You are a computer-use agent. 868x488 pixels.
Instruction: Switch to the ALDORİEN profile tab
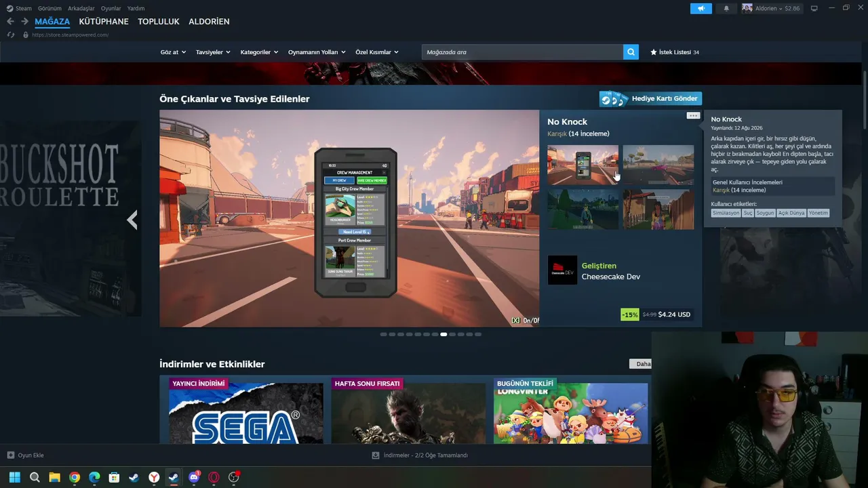pyautogui.click(x=209, y=22)
